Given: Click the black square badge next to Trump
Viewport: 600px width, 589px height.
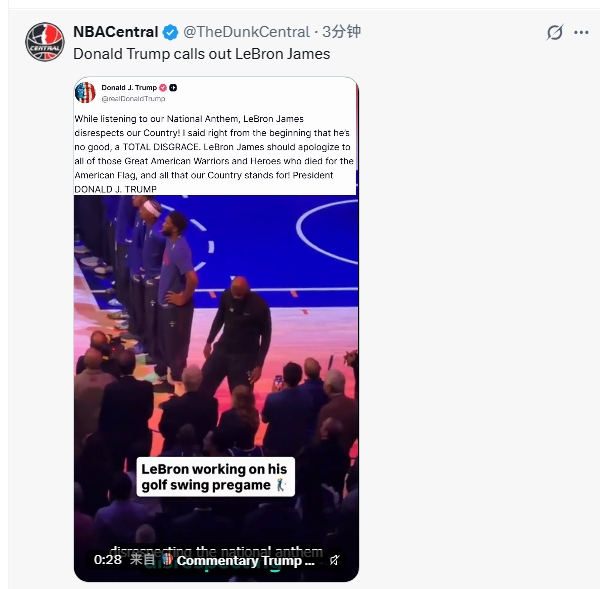Looking at the screenshot, I should tap(173, 88).
